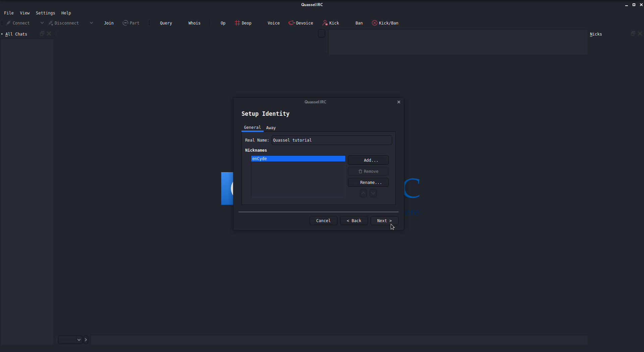The image size is (644, 352).
Task: Click the arrow button beside nick selector
Action: click(x=86, y=340)
